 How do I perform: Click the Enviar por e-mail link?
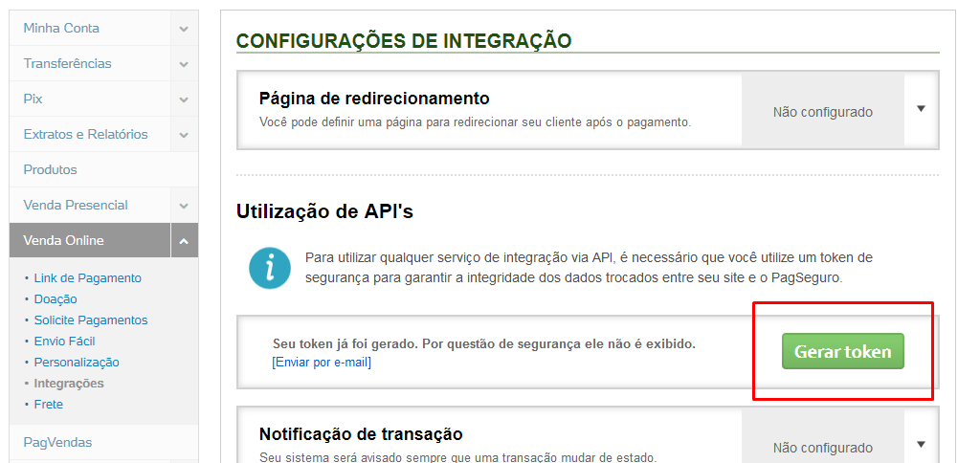click(x=322, y=363)
